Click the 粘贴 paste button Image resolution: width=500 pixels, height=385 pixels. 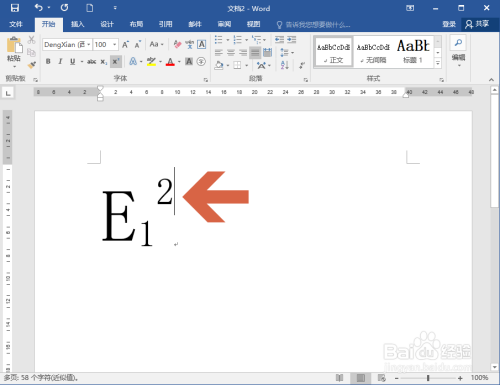tap(14, 51)
